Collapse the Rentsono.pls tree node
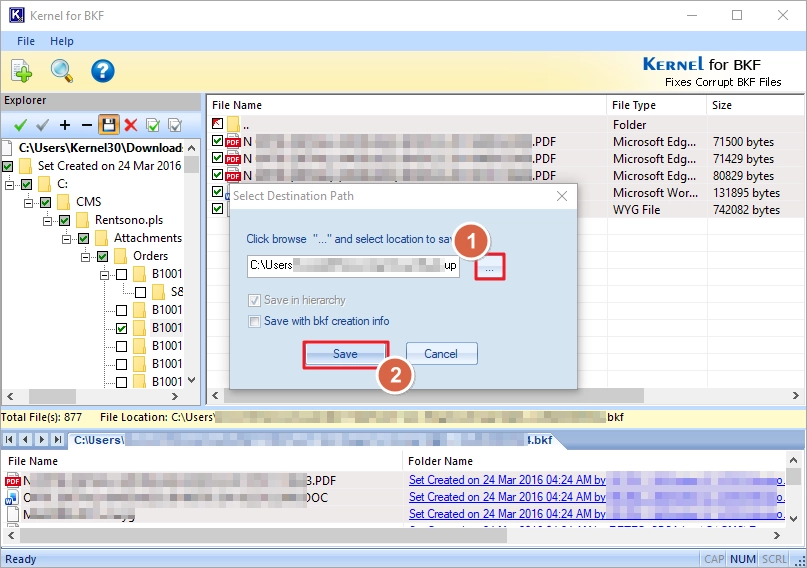 tap(47, 220)
